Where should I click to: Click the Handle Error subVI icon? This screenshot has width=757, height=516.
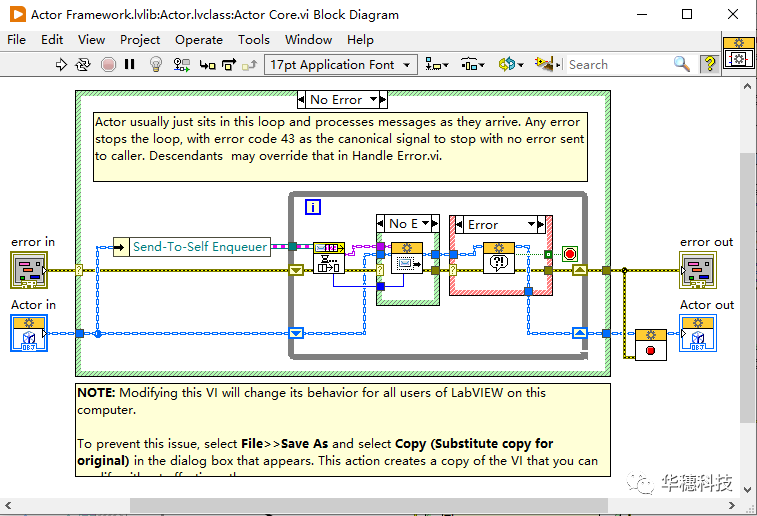[499, 258]
